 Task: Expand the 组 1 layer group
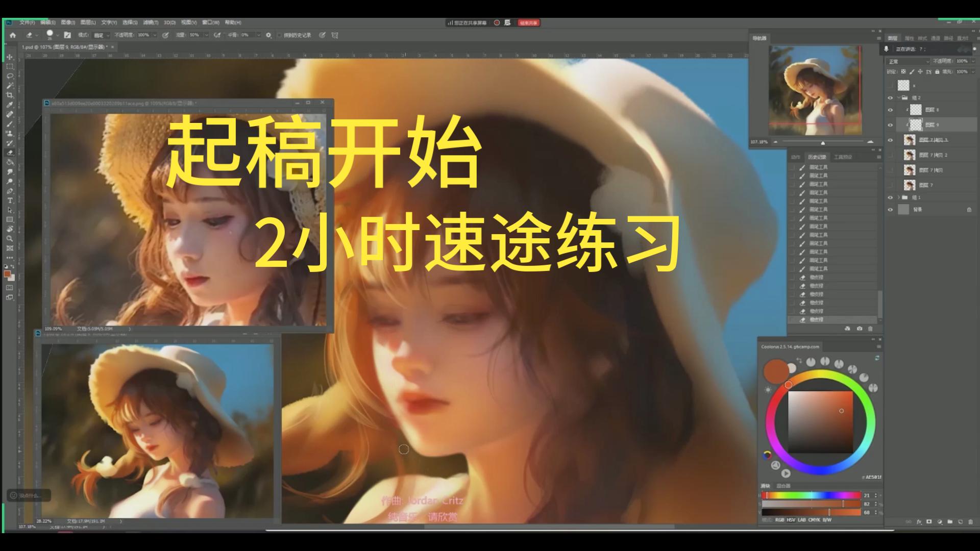pos(898,197)
